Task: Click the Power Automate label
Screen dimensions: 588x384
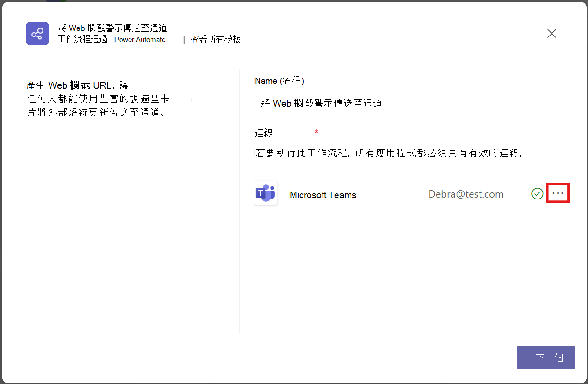Action: [x=140, y=40]
